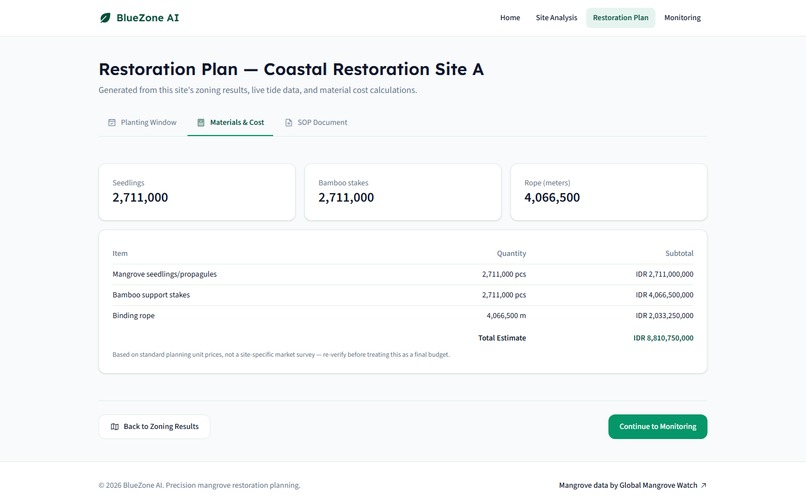Select the Materials & Cost tab
This screenshot has height=504, width=806.
click(230, 122)
